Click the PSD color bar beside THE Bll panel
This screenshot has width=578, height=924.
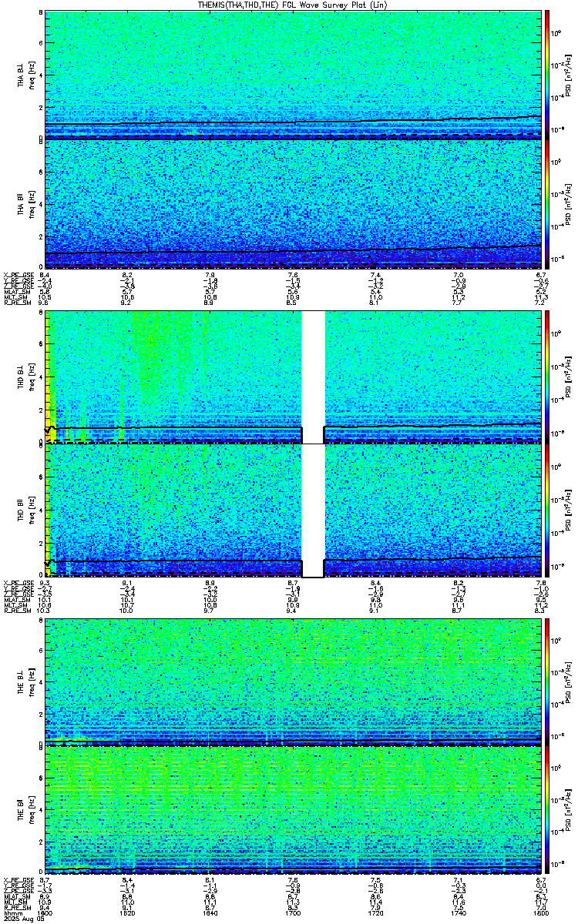tap(547, 808)
